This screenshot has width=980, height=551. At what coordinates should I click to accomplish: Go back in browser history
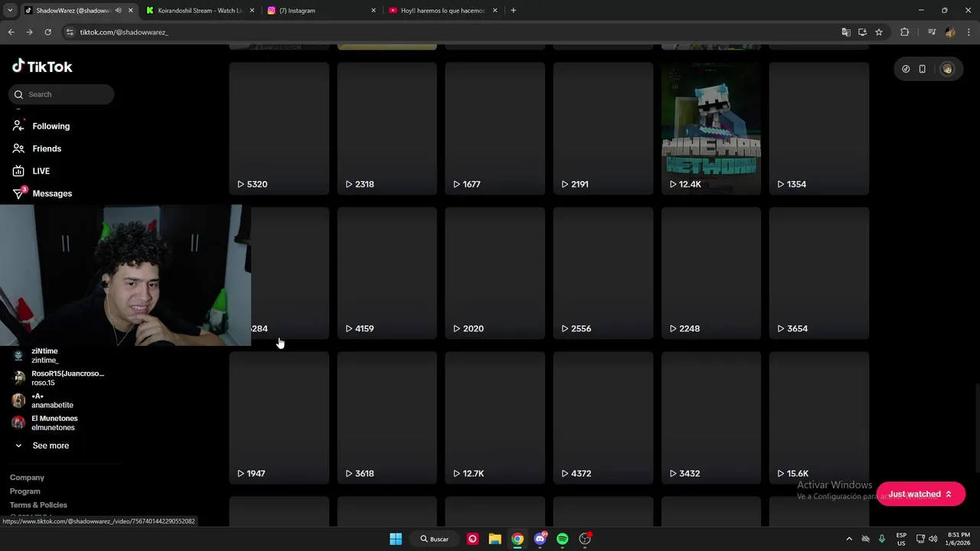coord(11,32)
